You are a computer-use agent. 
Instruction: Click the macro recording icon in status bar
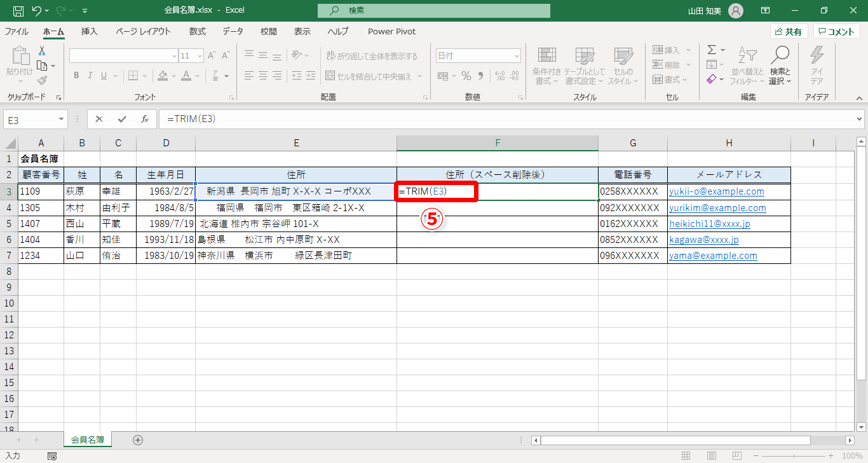[52, 456]
